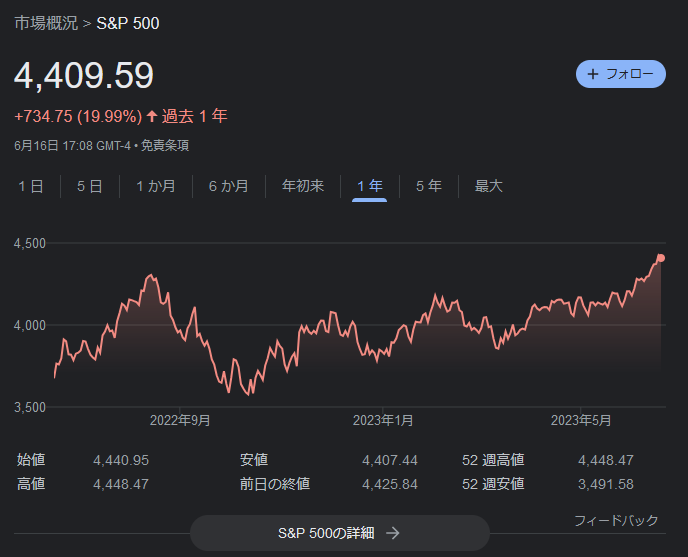Viewport: 688px width, 557px height.
Task: Select the 年初来 range tab
Action: pos(303,186)
